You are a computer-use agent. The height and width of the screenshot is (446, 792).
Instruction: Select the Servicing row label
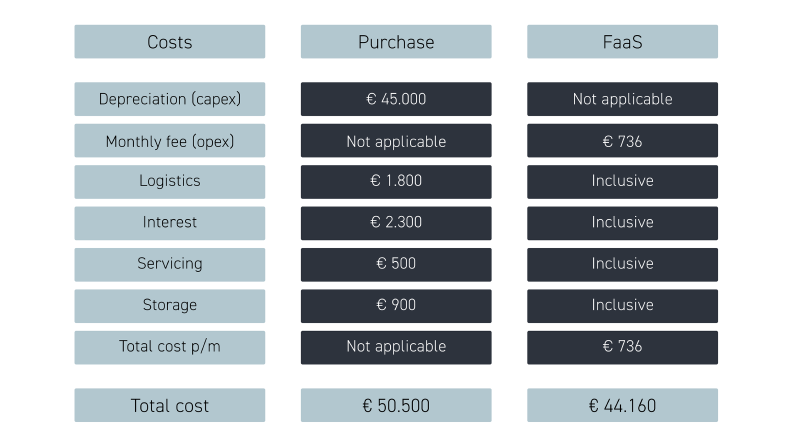tap(169, 264)
